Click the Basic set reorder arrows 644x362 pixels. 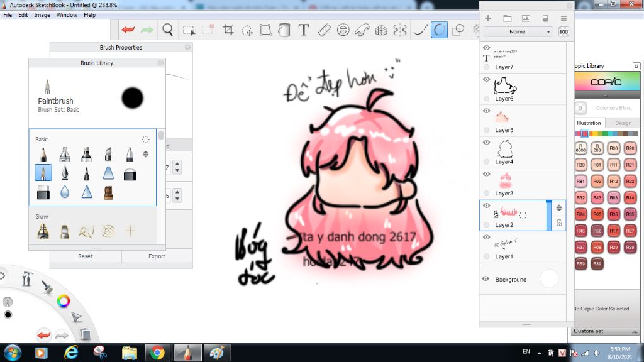pyautogui.click(x=145, y=155)
